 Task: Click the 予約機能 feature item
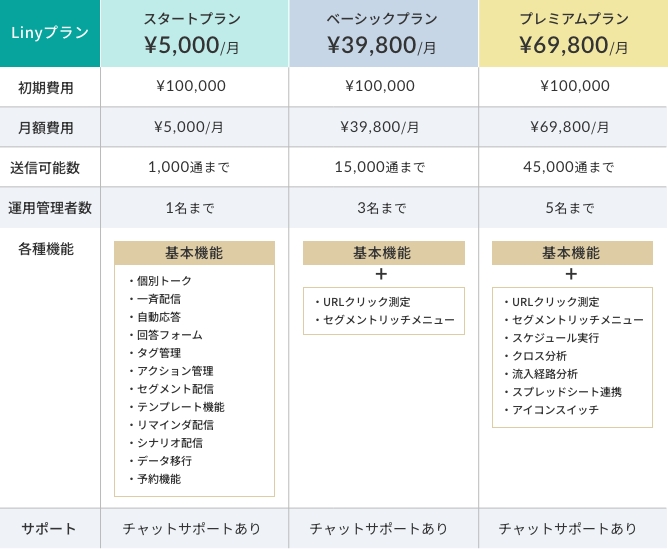pos(159,479)
